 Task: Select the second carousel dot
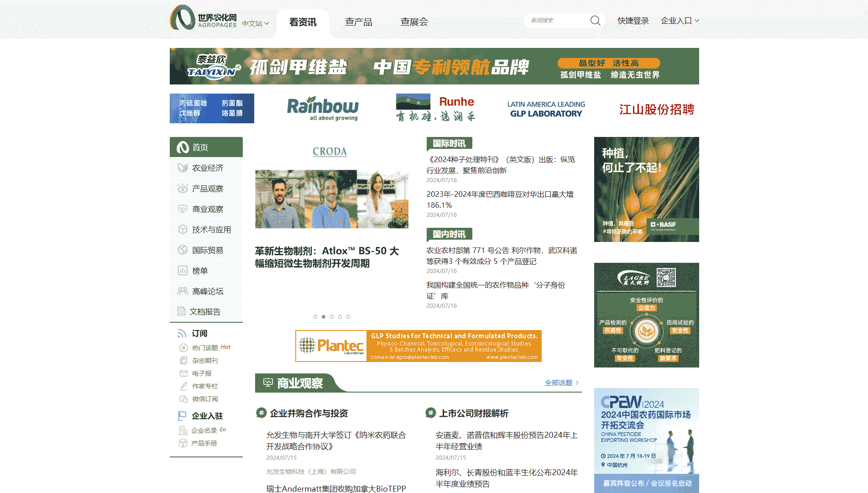pyautogui.click(x=324, y=317)
